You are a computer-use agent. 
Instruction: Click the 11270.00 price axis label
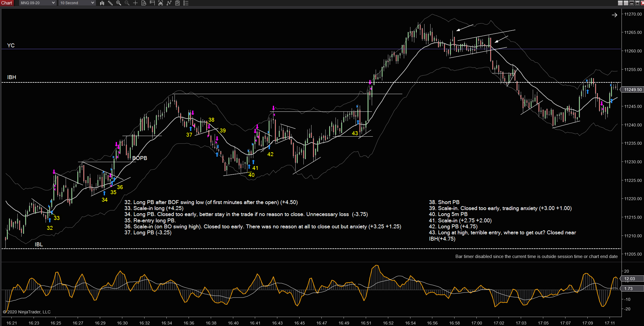[x=633, y=14]
